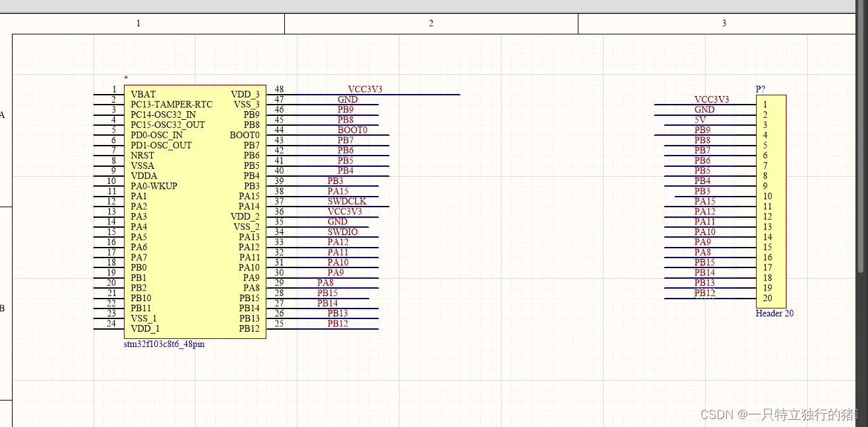Select the Header 20 comment text
This screenshot has height=427, width=868.
775,314
